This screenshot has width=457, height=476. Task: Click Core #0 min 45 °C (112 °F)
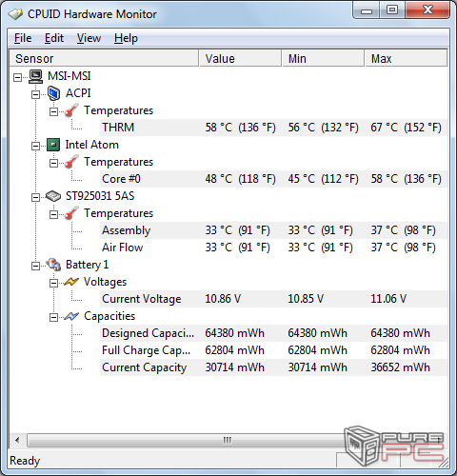point(323,179)
